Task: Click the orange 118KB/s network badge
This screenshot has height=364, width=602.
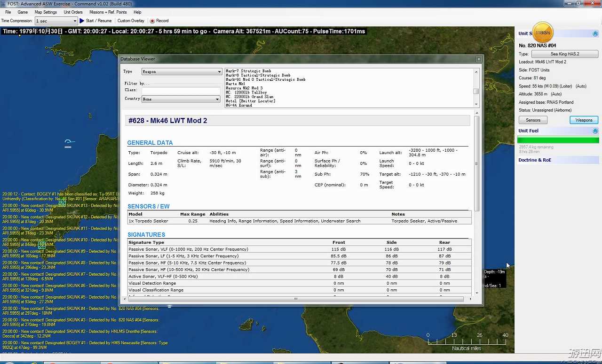Action: coord(543,32)
